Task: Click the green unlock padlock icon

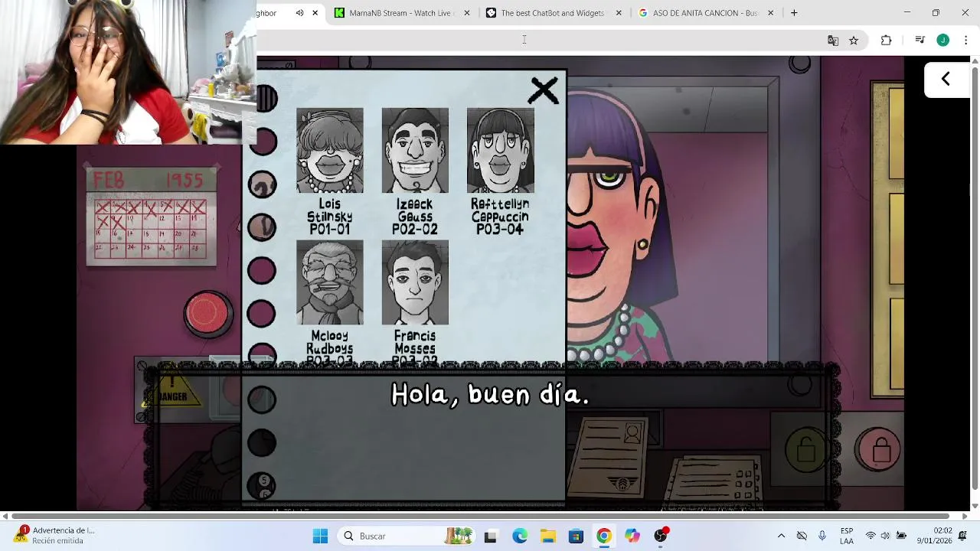Action: click(805, 450)
